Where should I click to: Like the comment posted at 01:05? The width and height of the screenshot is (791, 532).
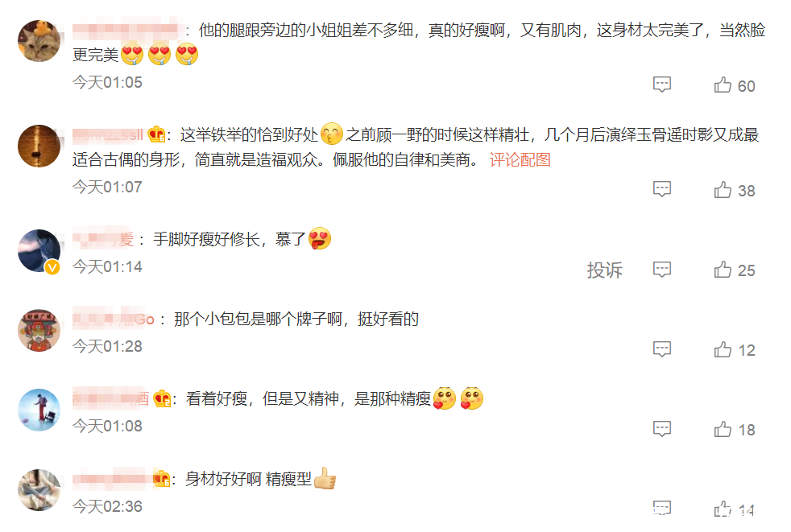click(734, 85)
